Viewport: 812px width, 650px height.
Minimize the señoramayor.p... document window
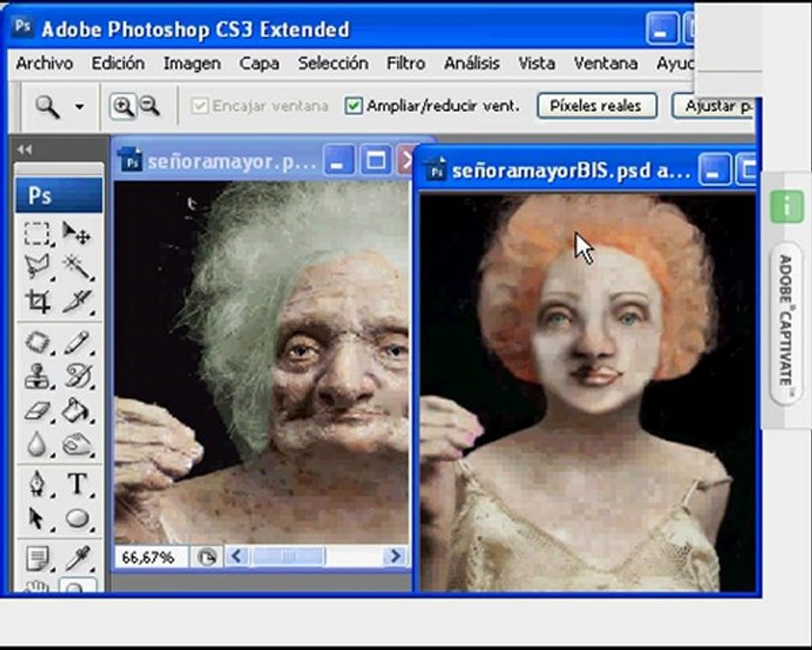coord(338,160)
